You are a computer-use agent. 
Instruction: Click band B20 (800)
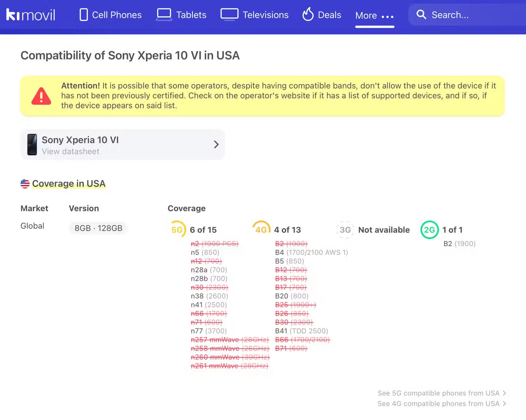click(x=292, y=296)
